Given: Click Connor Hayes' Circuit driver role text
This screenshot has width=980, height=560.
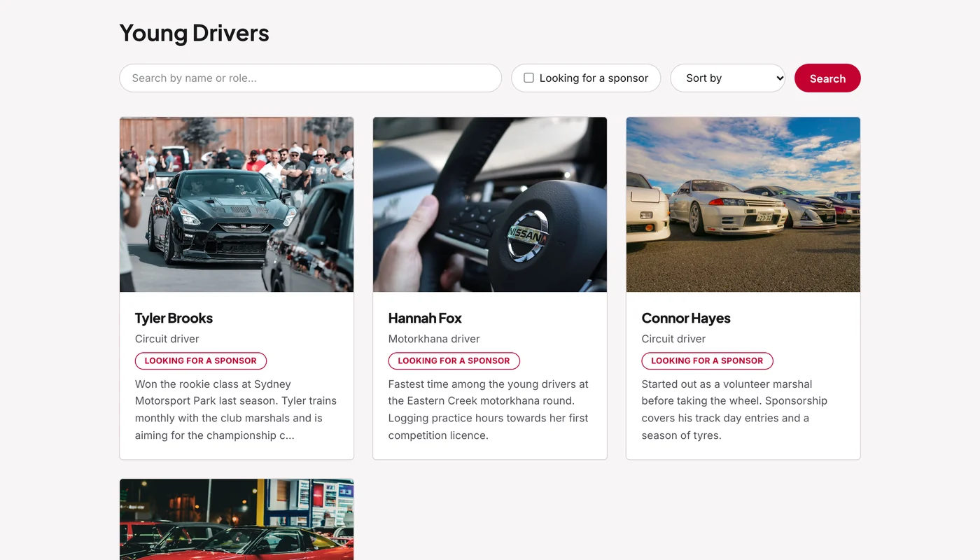Looking at the screenshot, I should point(673,339).
